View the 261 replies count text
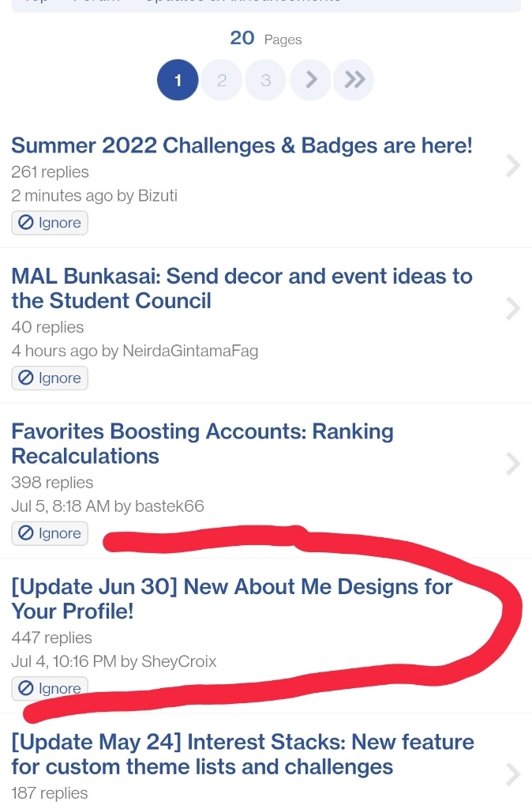Image resolution: width=532 pixels, height=809 pixels. [50, 171]
